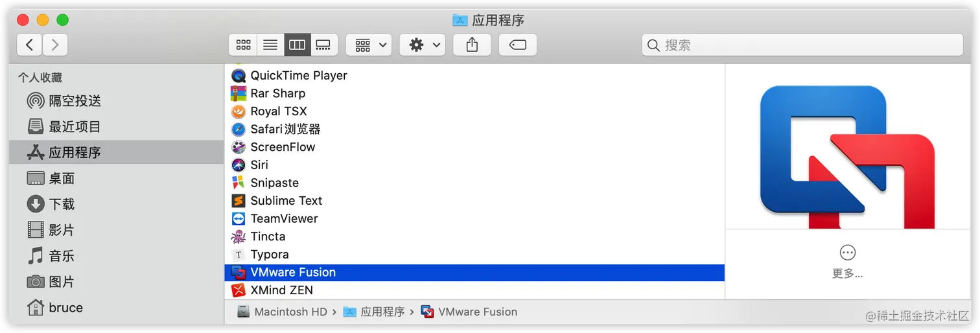This screenshot has width=980, height=333.
Task: Select the Sublime Text app icon
Action: pos(239,201)
